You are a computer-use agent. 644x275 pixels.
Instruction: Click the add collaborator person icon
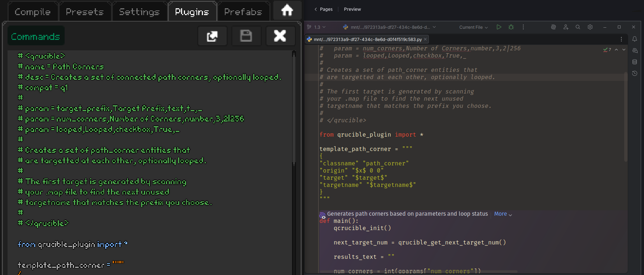pos(566,27)
